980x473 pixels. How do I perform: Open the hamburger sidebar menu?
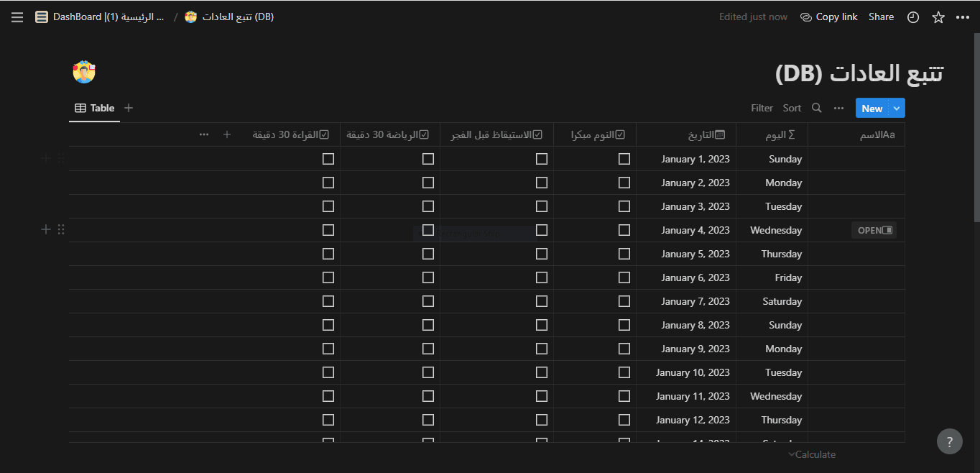[x=17, y=17]
